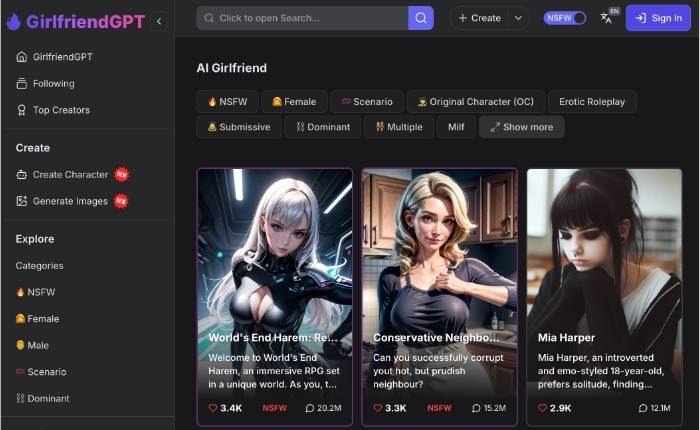Open the Conservative Neighbo... character card
The image size is (700, 430).
coord(439,296)
